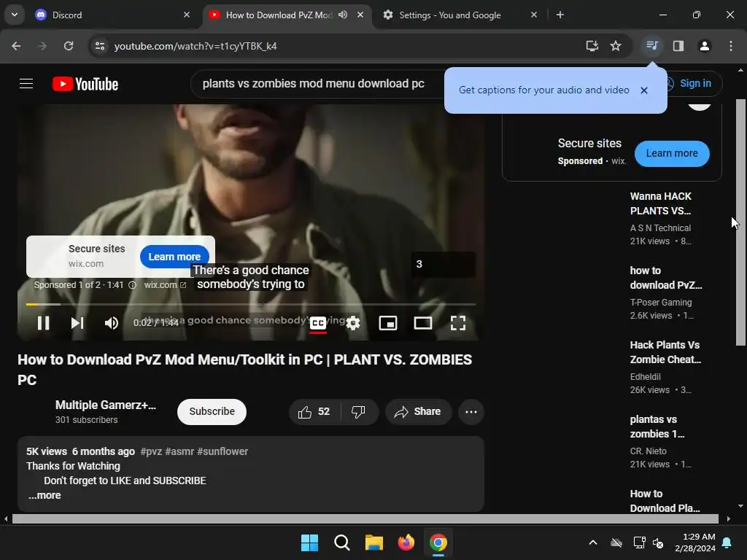Open Windows Start menu
The width and height of the screenshot is (747, 560).
coord(309,542)
